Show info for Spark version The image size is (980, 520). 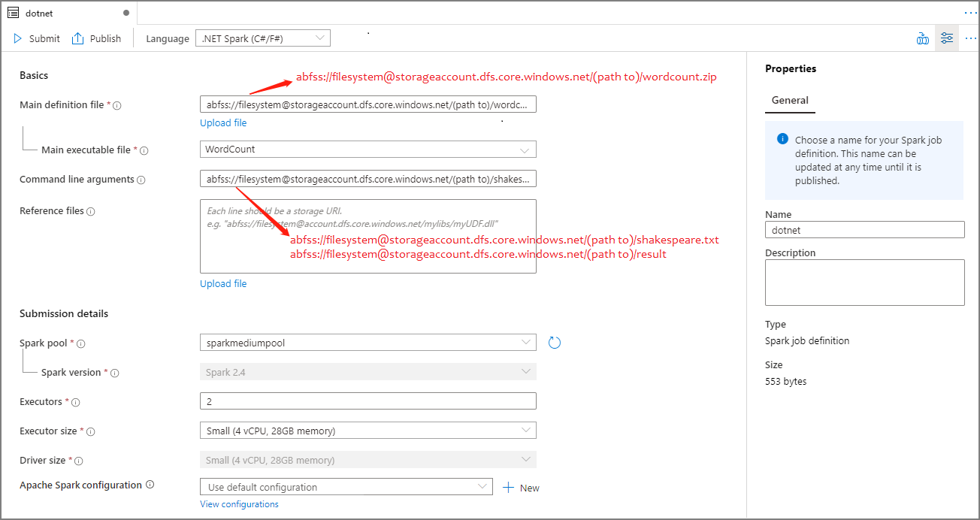(x=115, y=373)
